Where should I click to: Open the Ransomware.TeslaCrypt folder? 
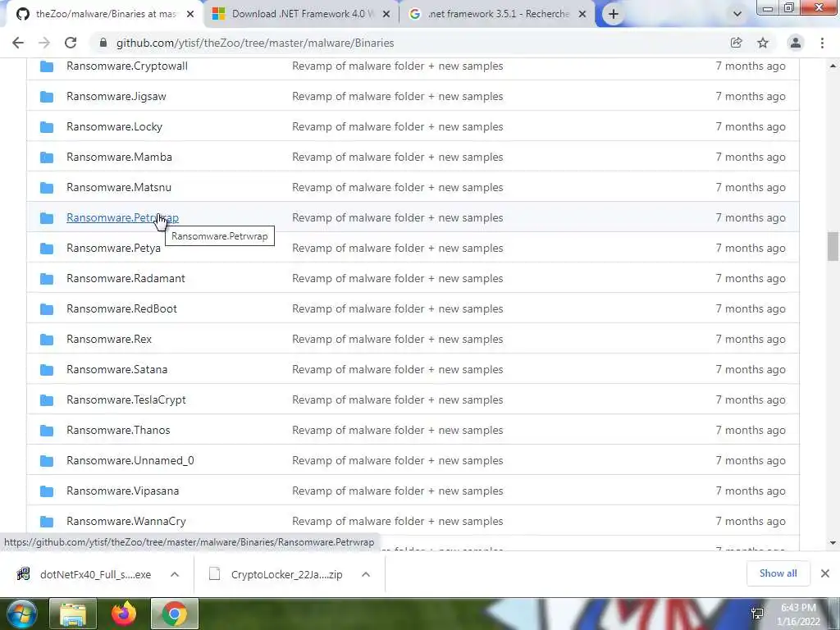tap(126, 400)
